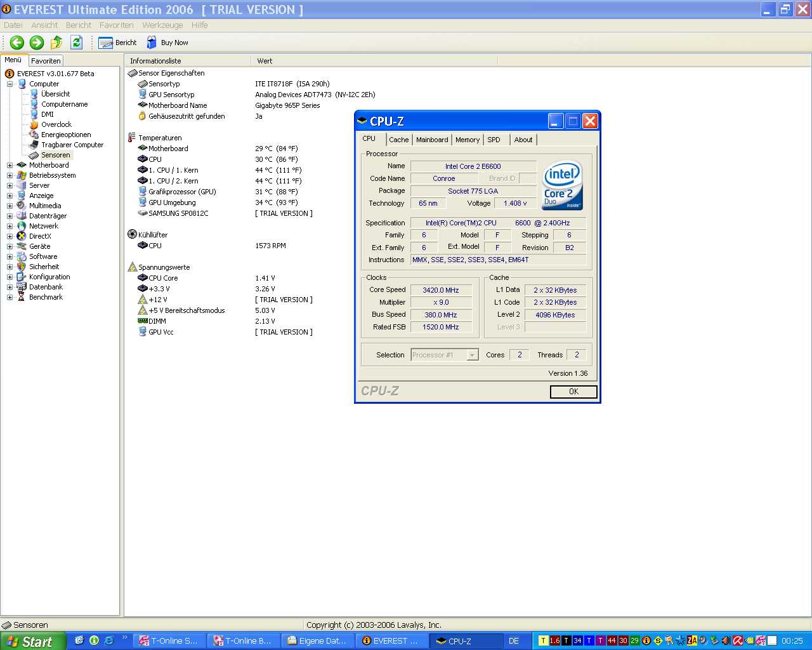Click the Up level arrow toolbar icon
812x650 pixels.
pos(56,43)
